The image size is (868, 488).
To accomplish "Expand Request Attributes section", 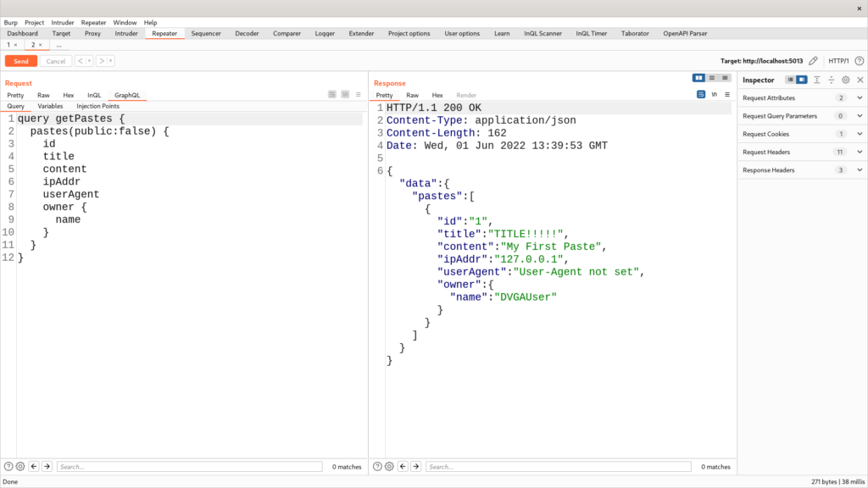I will pyautogui.click(x=860, y=98).
